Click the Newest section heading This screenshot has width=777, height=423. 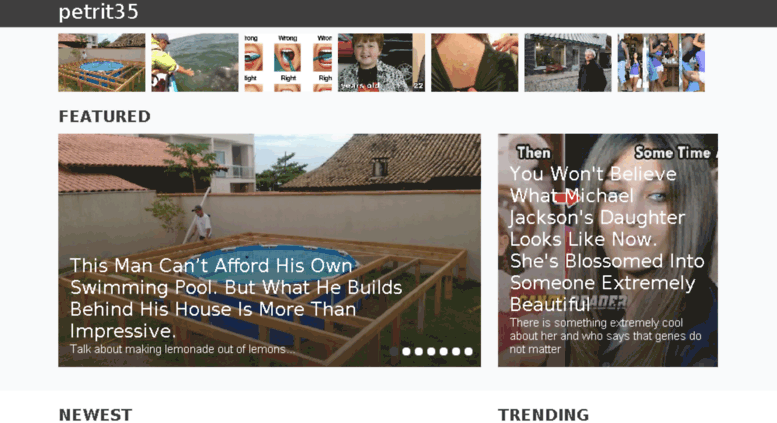pos(96,415)
